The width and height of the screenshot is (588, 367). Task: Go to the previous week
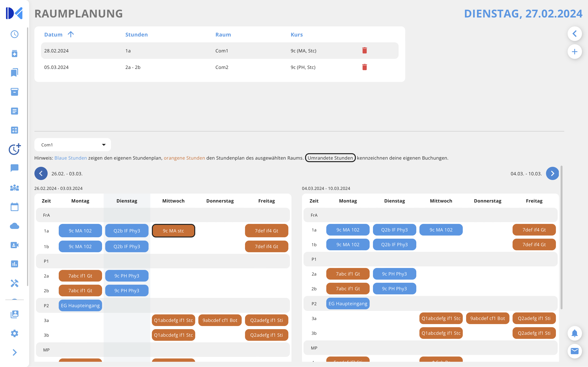[x=41, y=174]
